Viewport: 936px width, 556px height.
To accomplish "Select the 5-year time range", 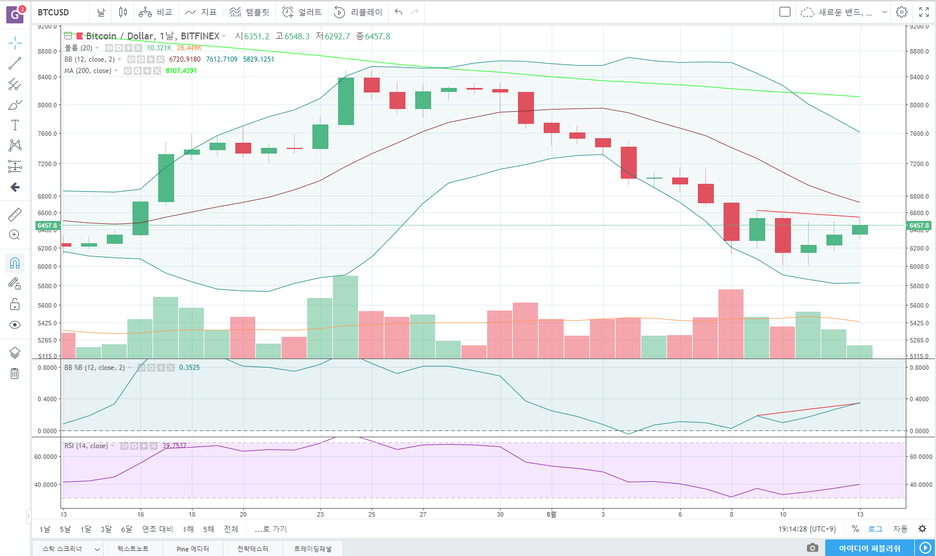I will pyautogui.click(x=208, y=529).
